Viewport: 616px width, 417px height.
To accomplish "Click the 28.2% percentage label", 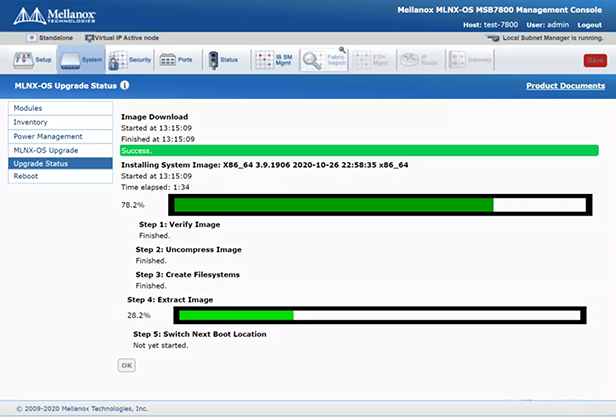I will (x=139, y=315).
